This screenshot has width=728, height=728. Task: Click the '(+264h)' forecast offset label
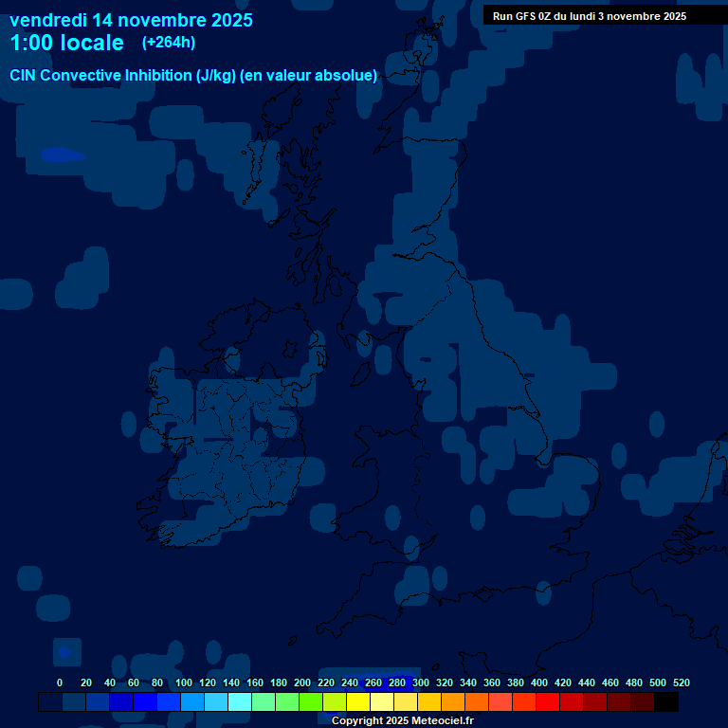click(x=169, y=43)
